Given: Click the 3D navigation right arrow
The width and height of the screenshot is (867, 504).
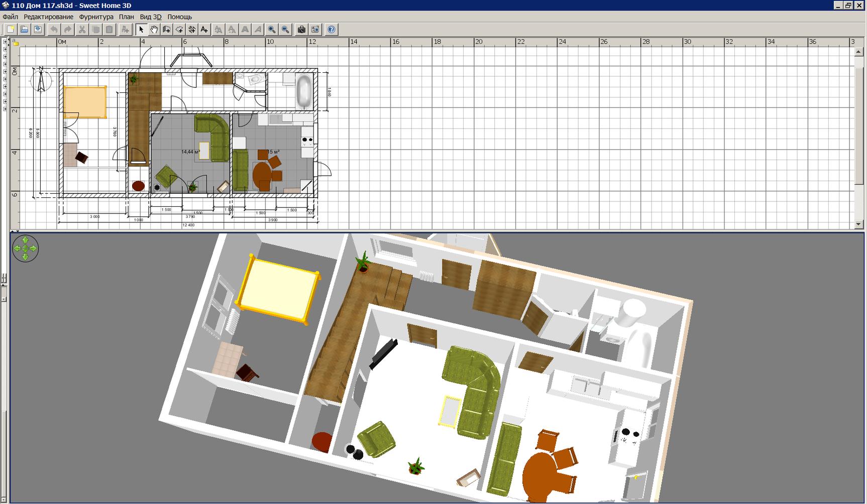Looking at the screenshot, I should point(34,248).
